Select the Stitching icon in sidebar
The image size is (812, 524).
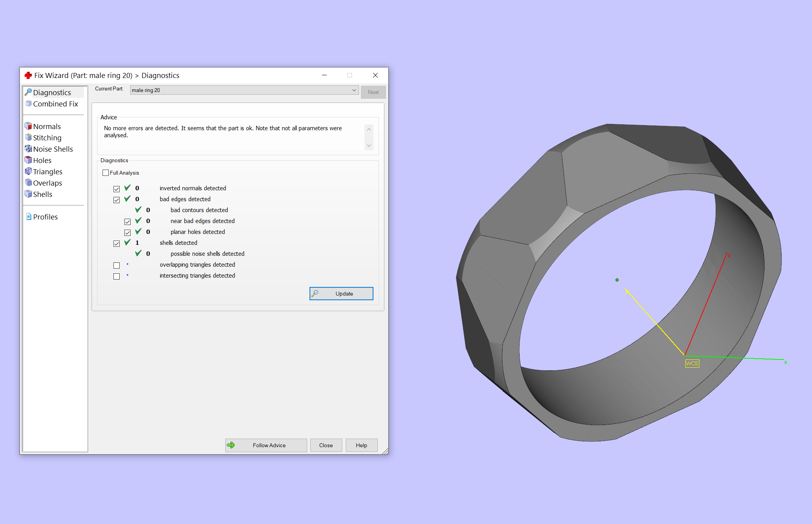click(28, 138)
